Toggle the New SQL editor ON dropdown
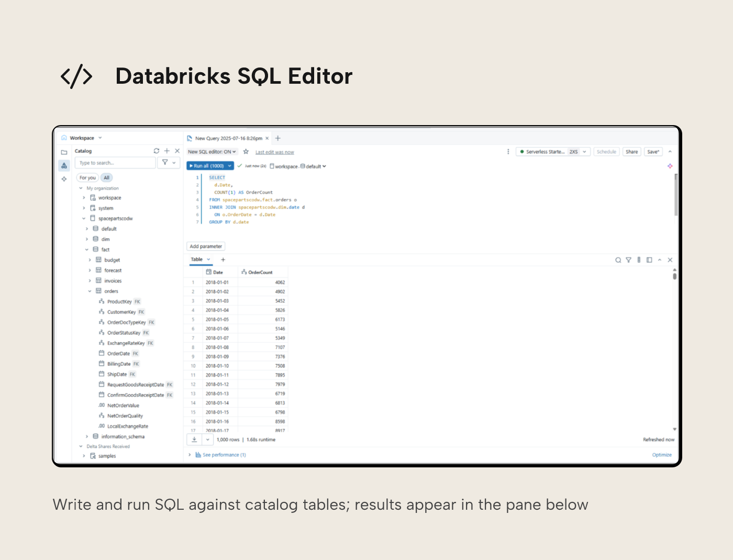733x560 pixels. 212,152
